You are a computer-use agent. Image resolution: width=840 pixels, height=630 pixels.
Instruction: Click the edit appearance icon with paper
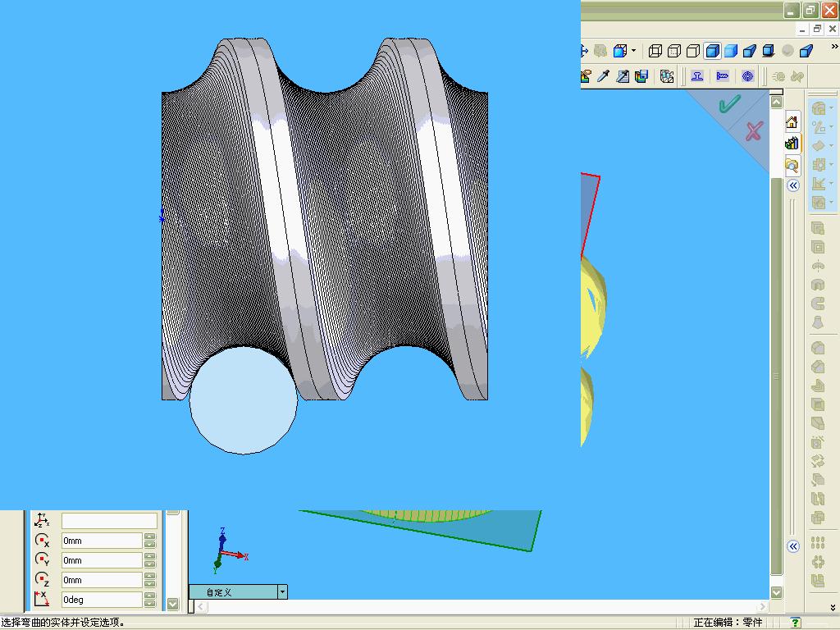(x=623, y=76)
